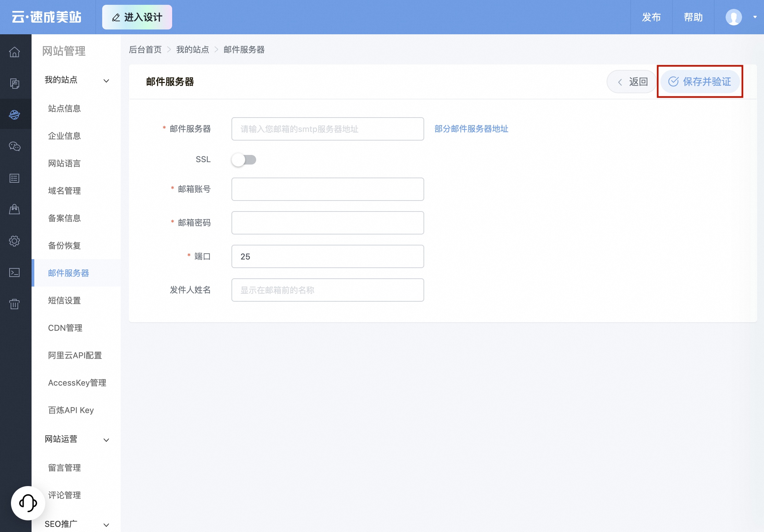Click 发布 in the top bar
This screenshot has height=532, width=764.
(652, 17)
